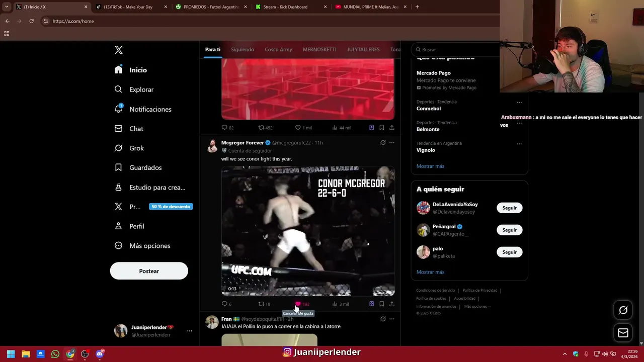
Task: Switch to the Coscu Army tab
Action: point(278,49)
